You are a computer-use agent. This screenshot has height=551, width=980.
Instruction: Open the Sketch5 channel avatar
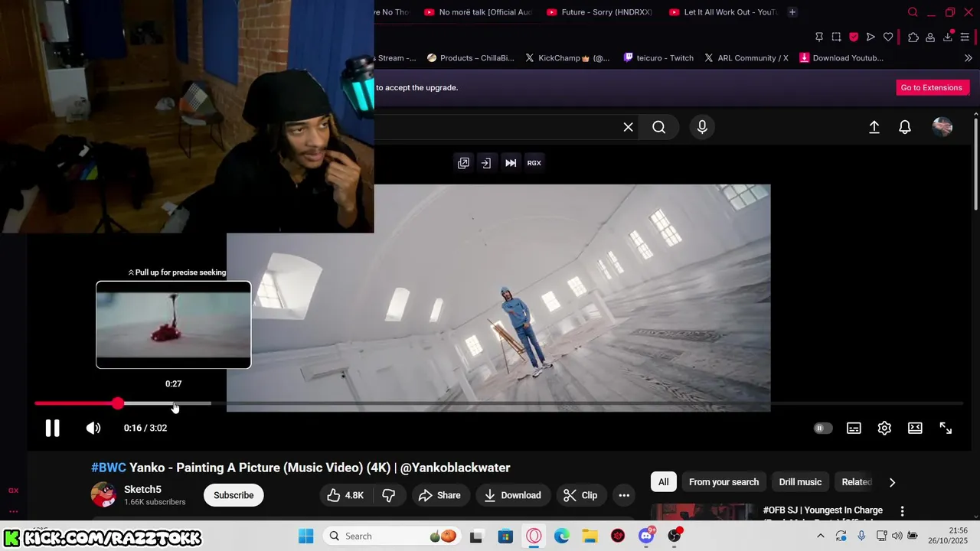[x=103, y=495]
